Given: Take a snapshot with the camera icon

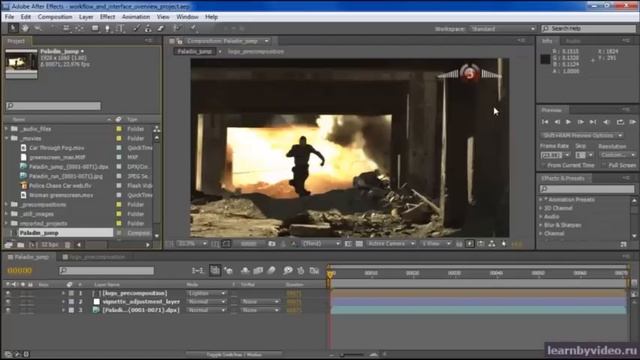Looking at the screenshot, I should 271,244.
